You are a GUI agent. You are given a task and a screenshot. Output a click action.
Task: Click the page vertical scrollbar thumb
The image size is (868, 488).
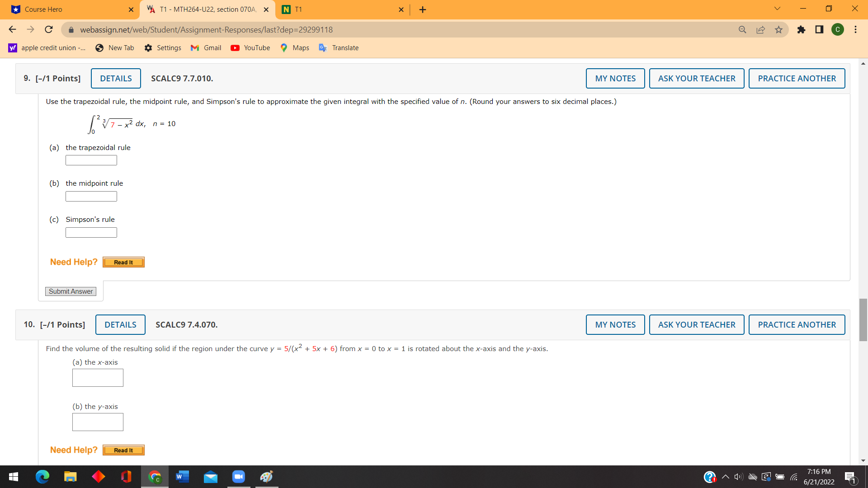[863, 319]
